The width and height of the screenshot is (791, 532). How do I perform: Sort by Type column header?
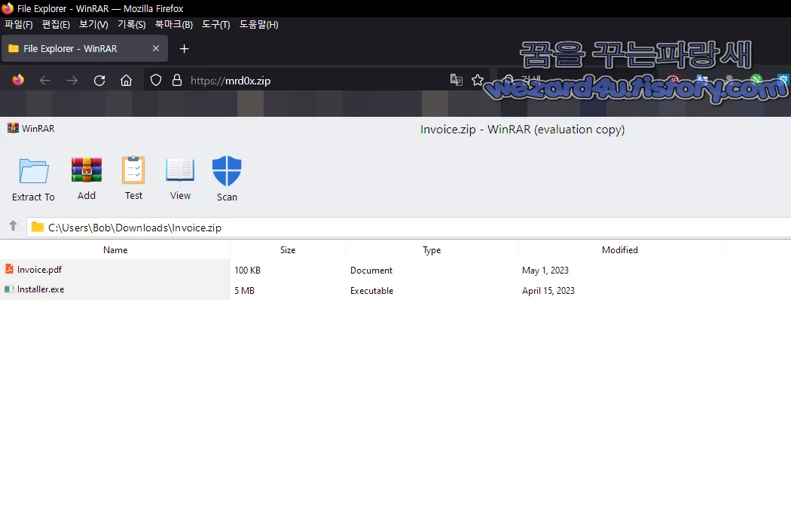point(432,250)
